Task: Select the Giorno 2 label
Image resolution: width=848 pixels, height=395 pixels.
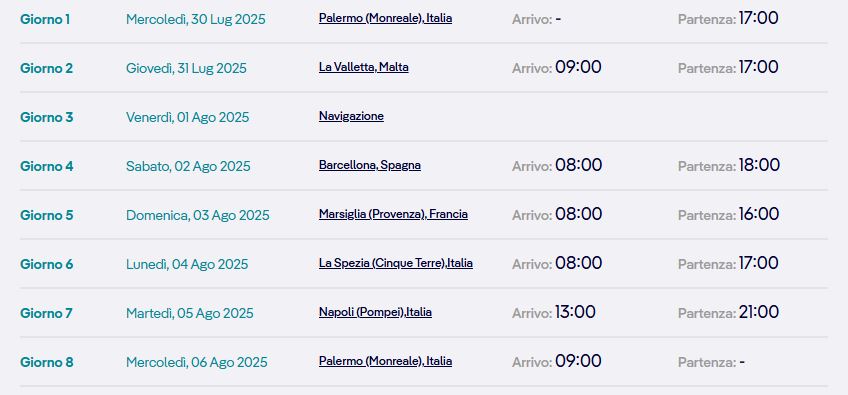Action: click(x=46, y=69)
